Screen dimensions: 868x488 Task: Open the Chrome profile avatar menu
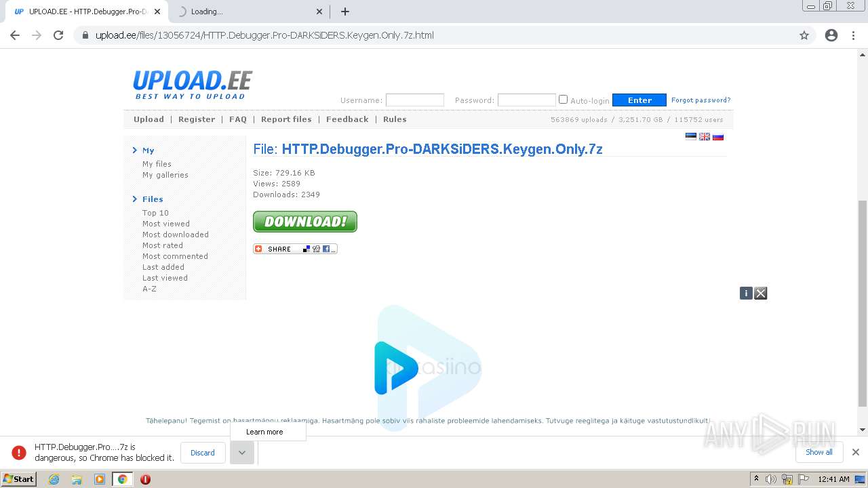tap(831, 35)
